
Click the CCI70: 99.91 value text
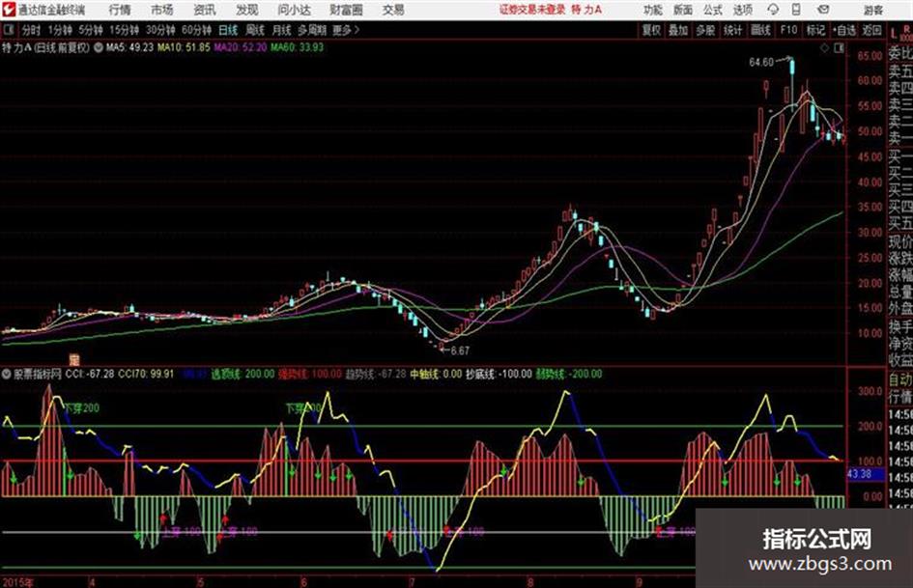[146, 374]
